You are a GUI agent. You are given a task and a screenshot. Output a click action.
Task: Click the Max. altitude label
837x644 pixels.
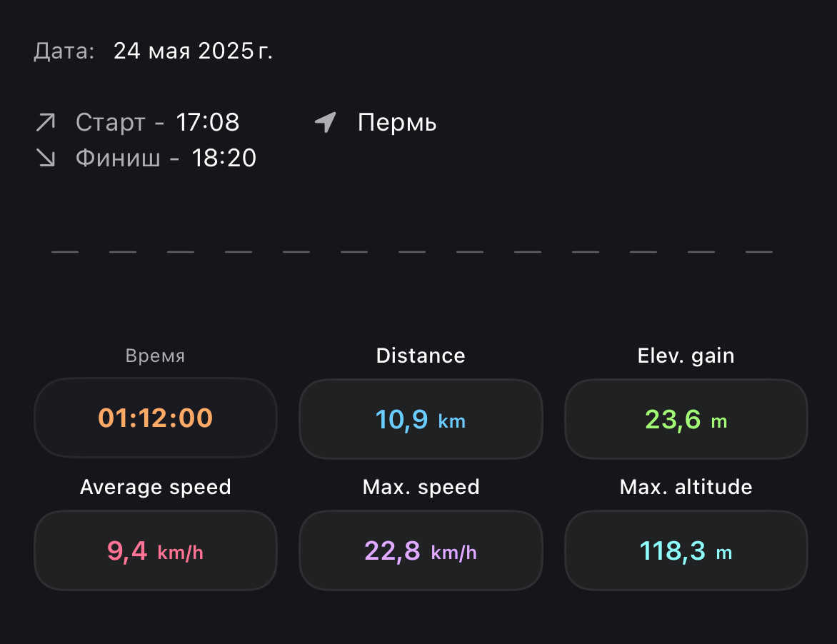tap(686, 487)
